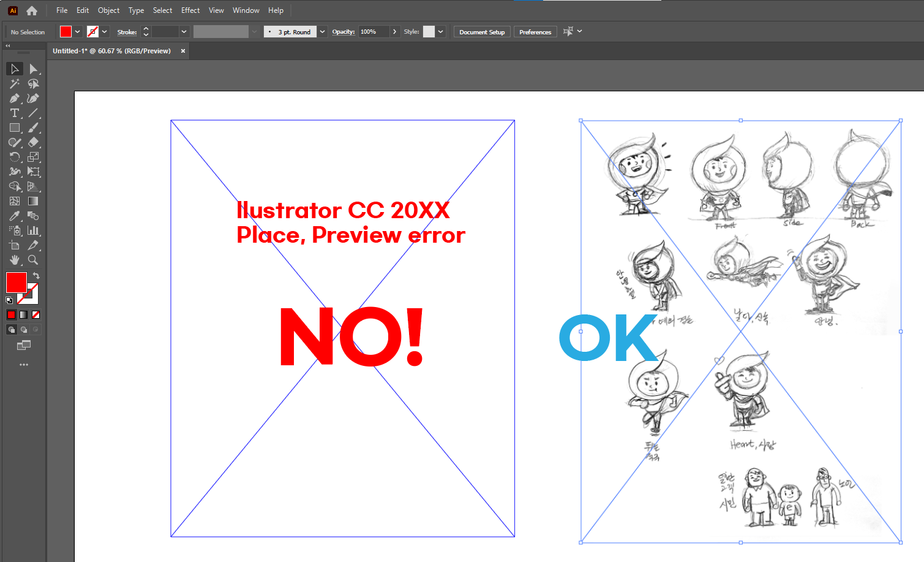Select the Line Segment tool
Image resolution: width=924 pixels, height=562 pixels.
point(33,113)
